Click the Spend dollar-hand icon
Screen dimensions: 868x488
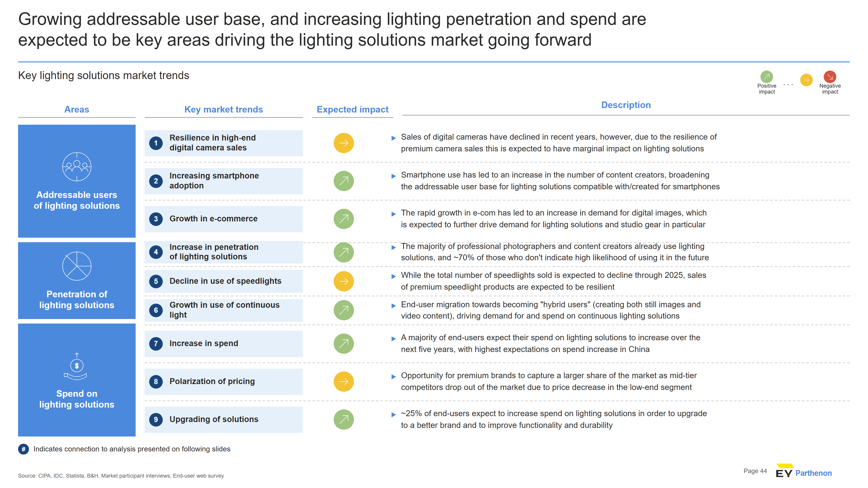coord(76,366)
